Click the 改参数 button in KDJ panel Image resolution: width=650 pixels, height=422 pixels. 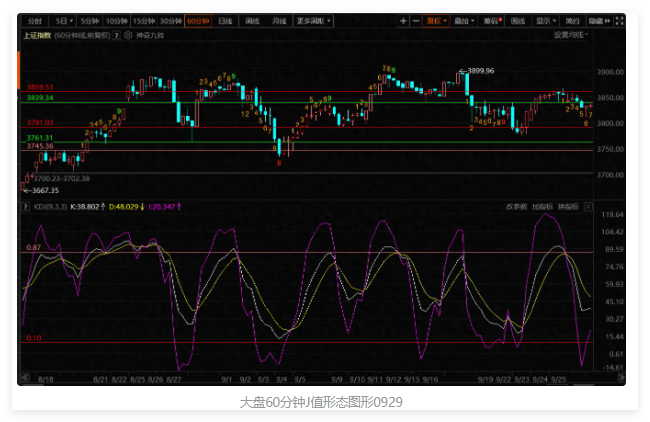(516, 206)
